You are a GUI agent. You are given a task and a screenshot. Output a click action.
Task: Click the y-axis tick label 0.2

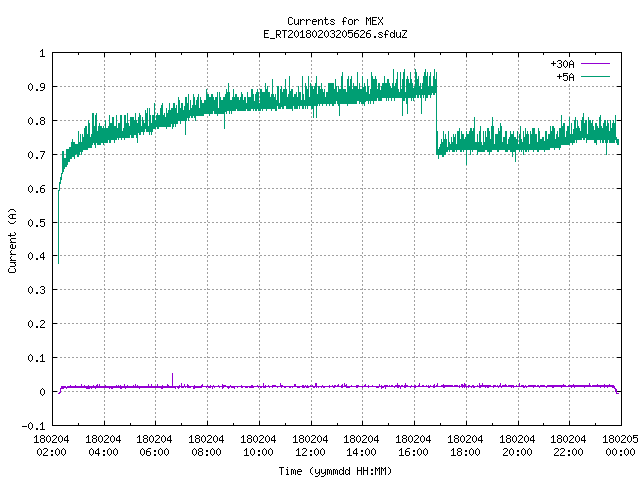pos(36,324)
